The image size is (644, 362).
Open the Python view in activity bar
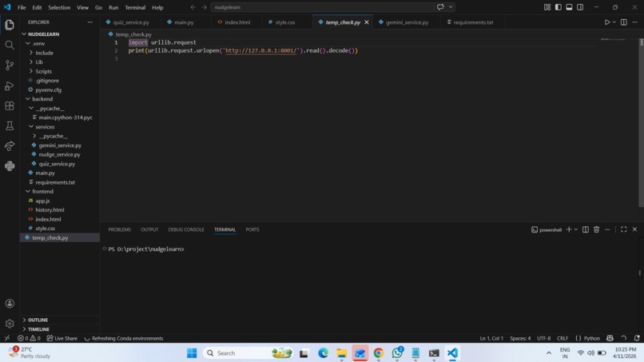click(x=10, y=166)
